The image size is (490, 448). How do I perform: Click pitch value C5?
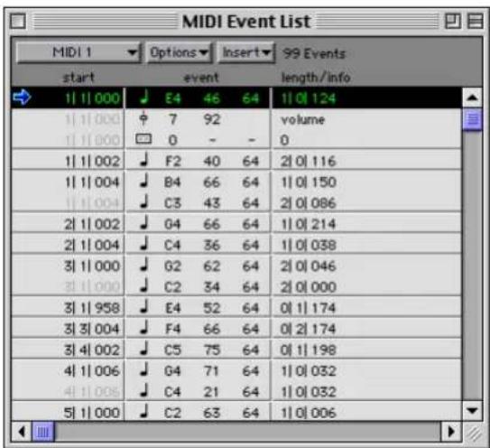(x=173, y=350)
